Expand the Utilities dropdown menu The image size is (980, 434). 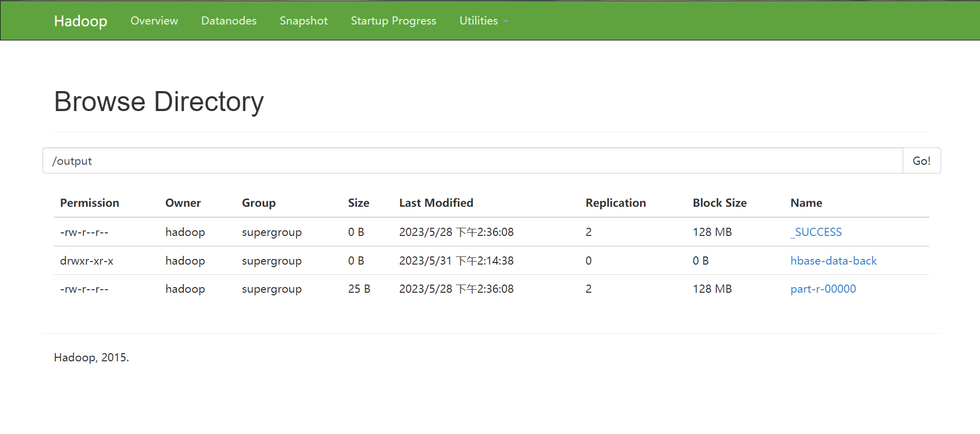(x=483, y=20)
